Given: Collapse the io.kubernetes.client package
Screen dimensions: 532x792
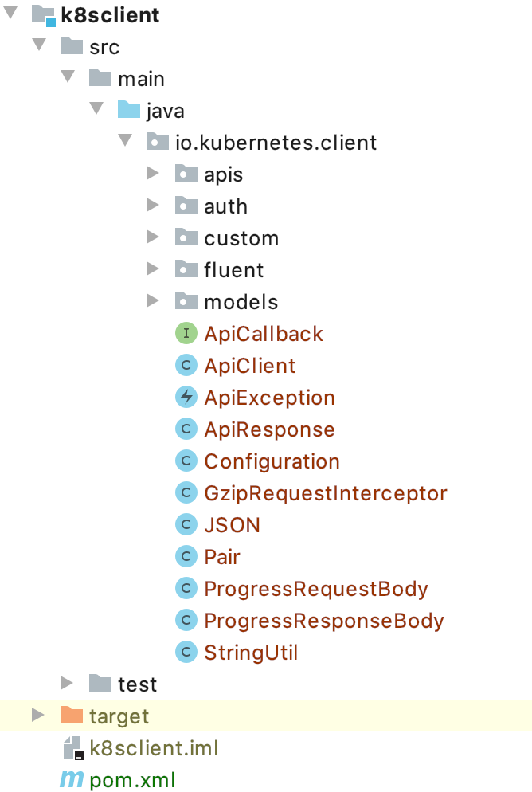Looking at the screenshot, I should 125,142.
